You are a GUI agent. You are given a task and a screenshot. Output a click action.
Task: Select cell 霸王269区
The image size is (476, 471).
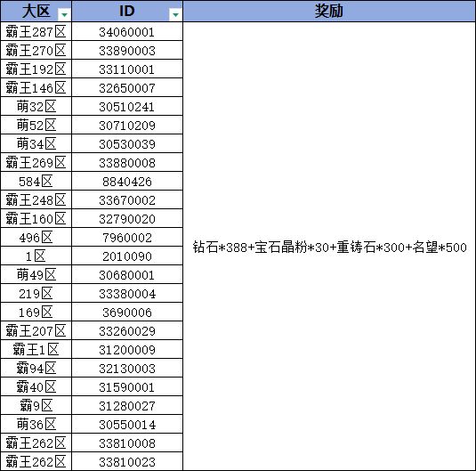click(x=36, y=162)
